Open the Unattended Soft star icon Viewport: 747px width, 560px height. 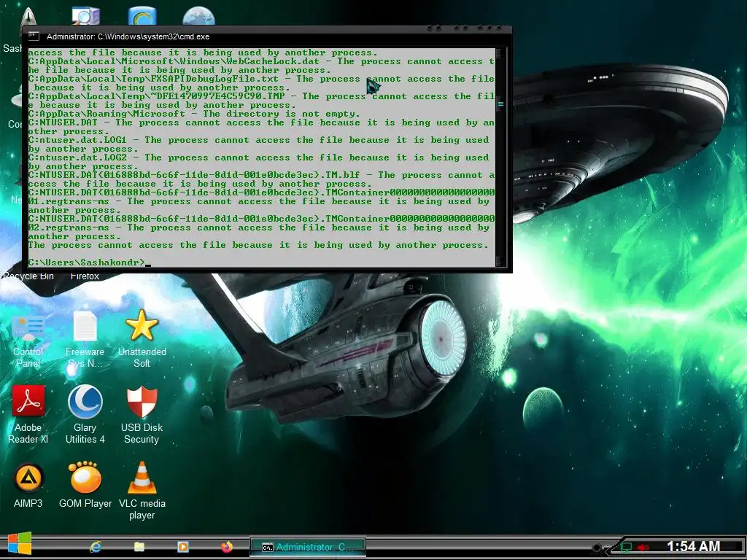click(142, 339)
